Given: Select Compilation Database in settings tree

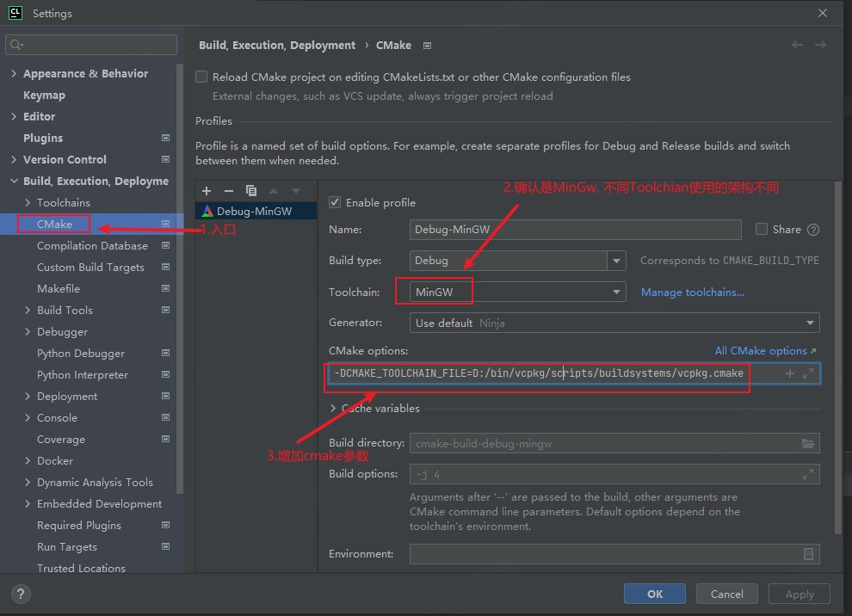Looking at the screenshot, I should click(x=92, y=245).
